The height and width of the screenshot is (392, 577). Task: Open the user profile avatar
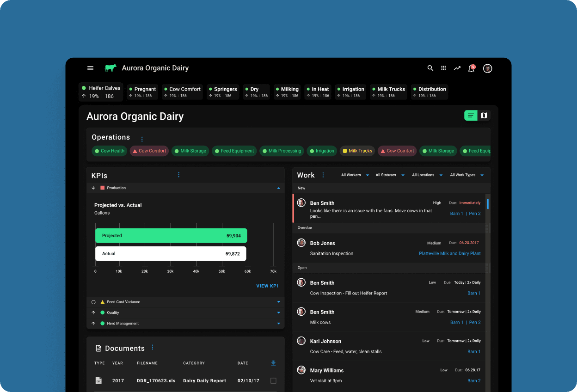tap(487, 68)
